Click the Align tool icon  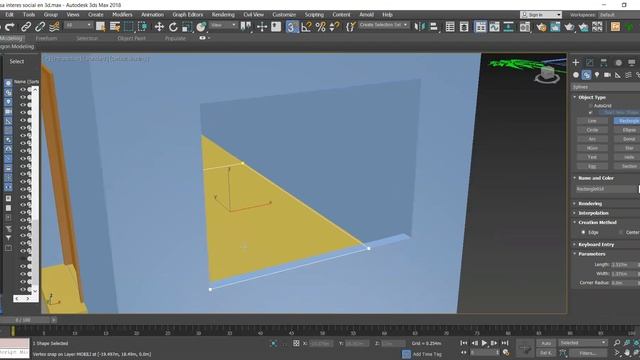point(434,27)
